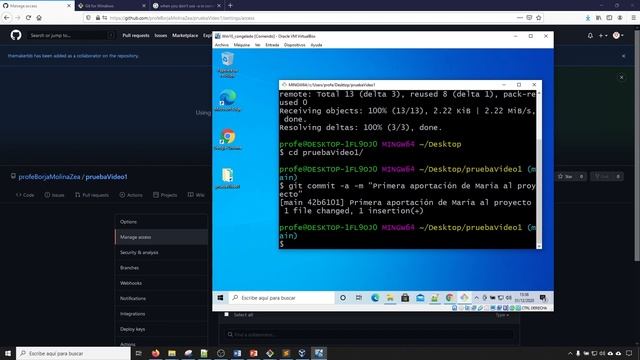640x360 pixels.
Task: Focus the VM taskbar search box
Action: click(x=281, y=298)
